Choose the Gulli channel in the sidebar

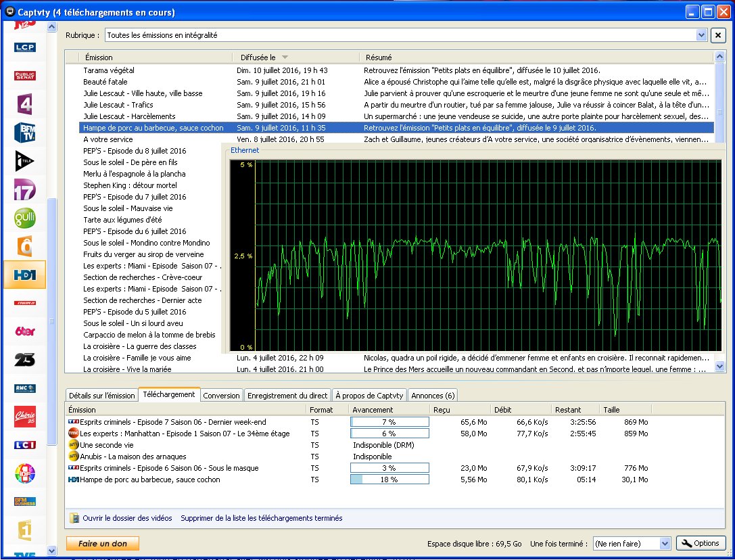[x=25, y=218]
